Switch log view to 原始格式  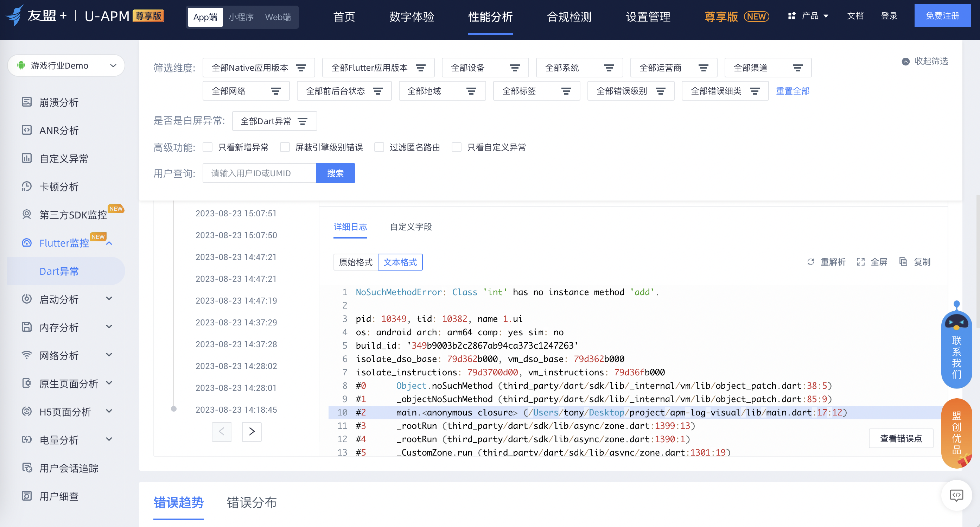(x=356, y=262)
